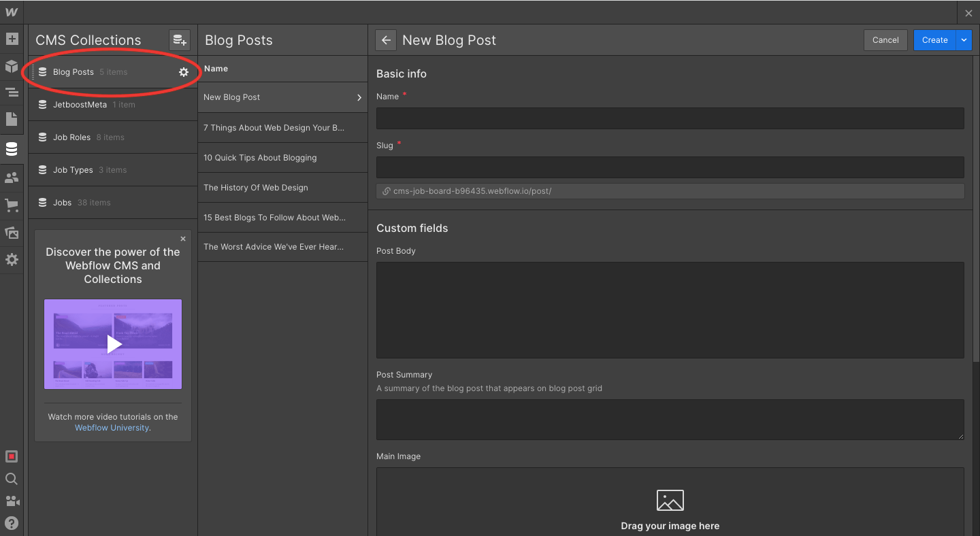Open Blog Posts collection settings gear

click(x=184, y=72)
